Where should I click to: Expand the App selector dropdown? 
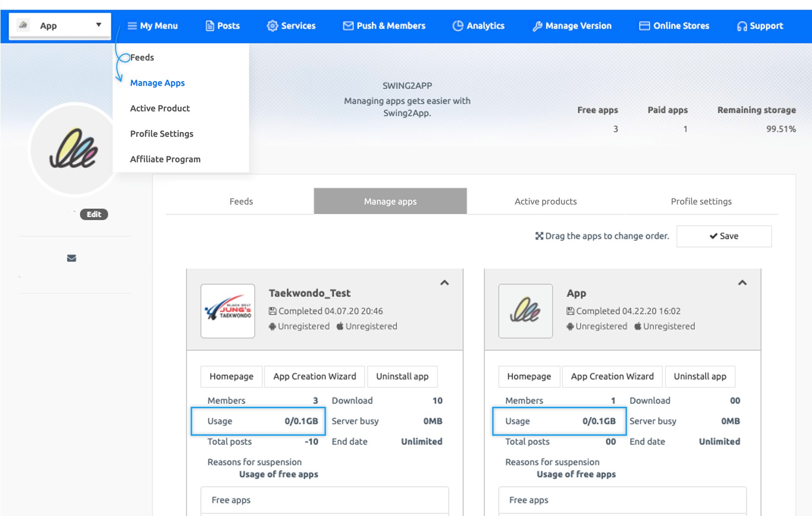tap(60, 26)
